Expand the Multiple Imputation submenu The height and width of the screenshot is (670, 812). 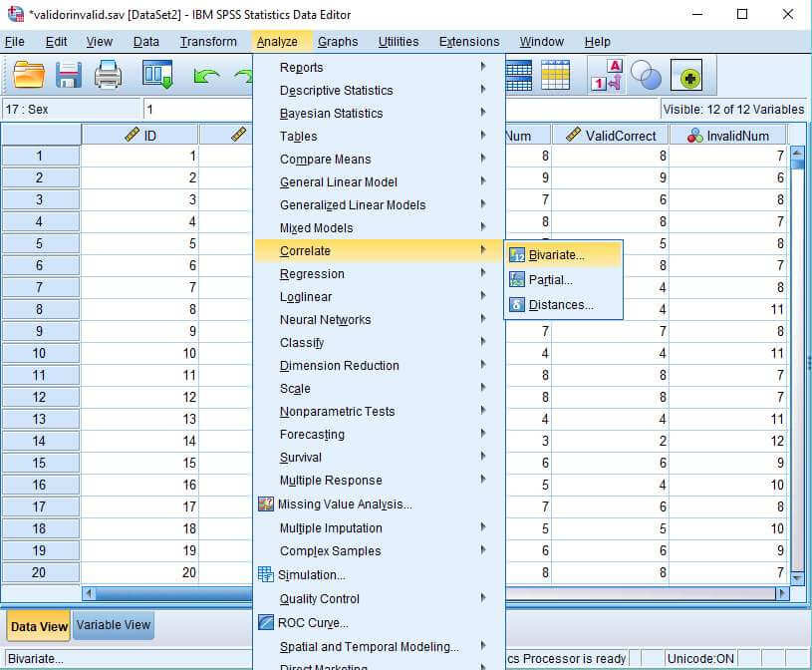coord(482,526)
